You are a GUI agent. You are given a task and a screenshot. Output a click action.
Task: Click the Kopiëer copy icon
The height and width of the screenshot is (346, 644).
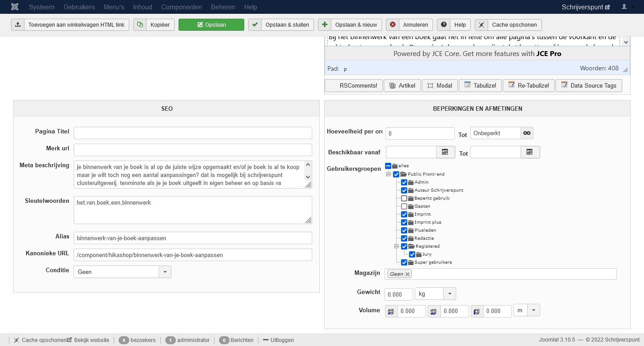pyautogui.click(x=140, y=25)
